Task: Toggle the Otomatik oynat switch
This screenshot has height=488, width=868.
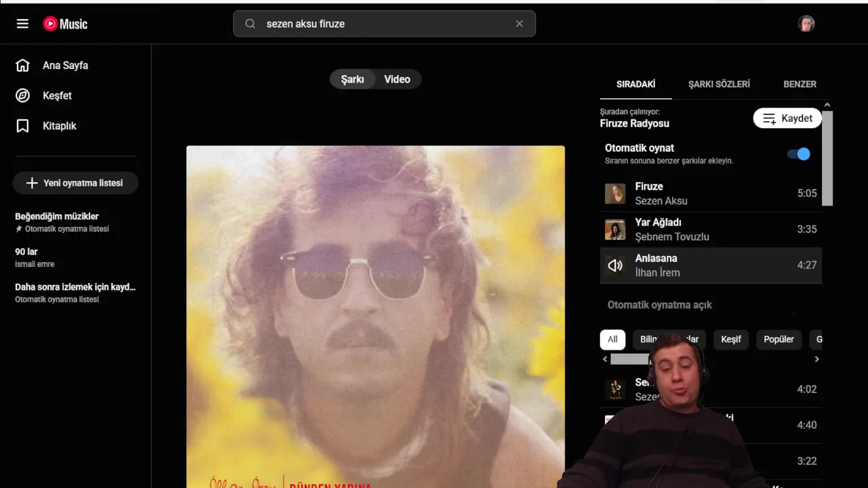Action: [799, 154]
